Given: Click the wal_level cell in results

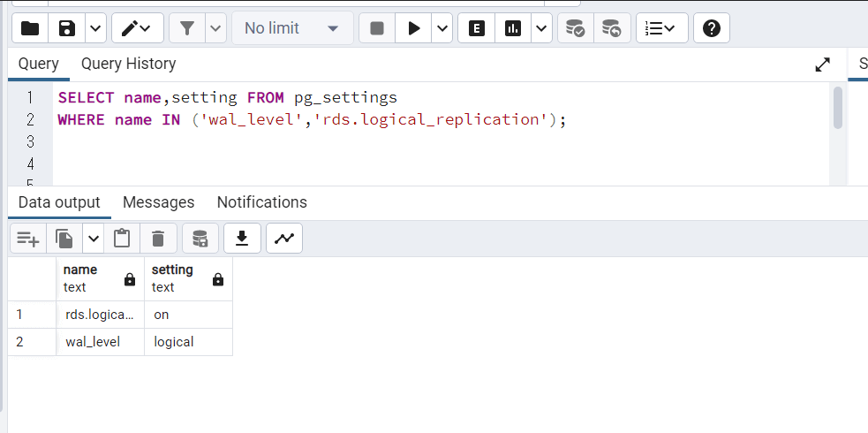Looking at the screenshot, I should 94,342.
